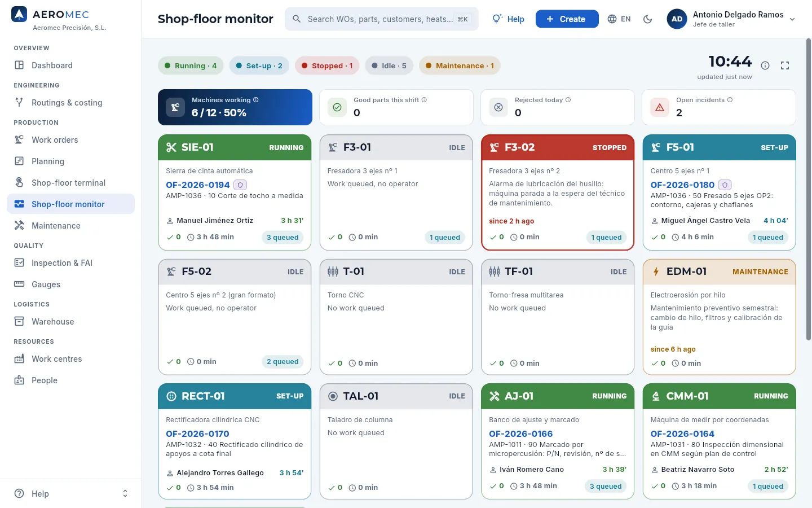812x508 pixels.
Task: Toggle the Idle status filter
Action: pos(389,65)
